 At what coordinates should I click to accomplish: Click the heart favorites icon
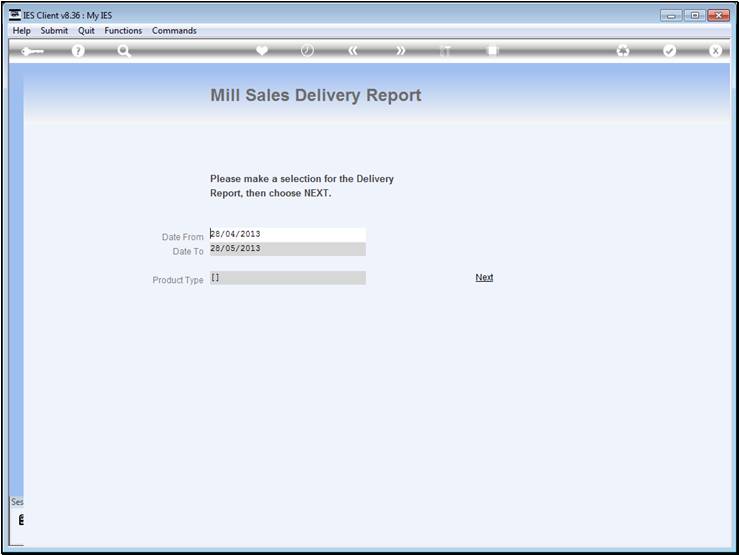pos(262,50)
